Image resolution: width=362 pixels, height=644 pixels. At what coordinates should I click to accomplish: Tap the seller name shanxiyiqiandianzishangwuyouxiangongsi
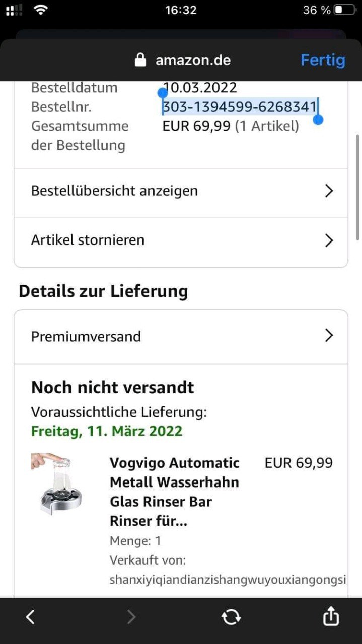tap(228, 580)
